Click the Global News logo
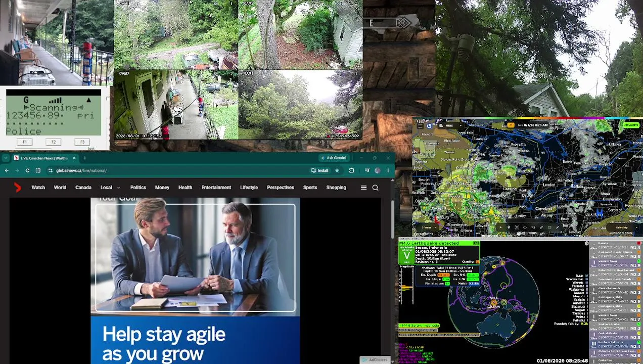This screenshot has width=643, height=364. [18, 188]
